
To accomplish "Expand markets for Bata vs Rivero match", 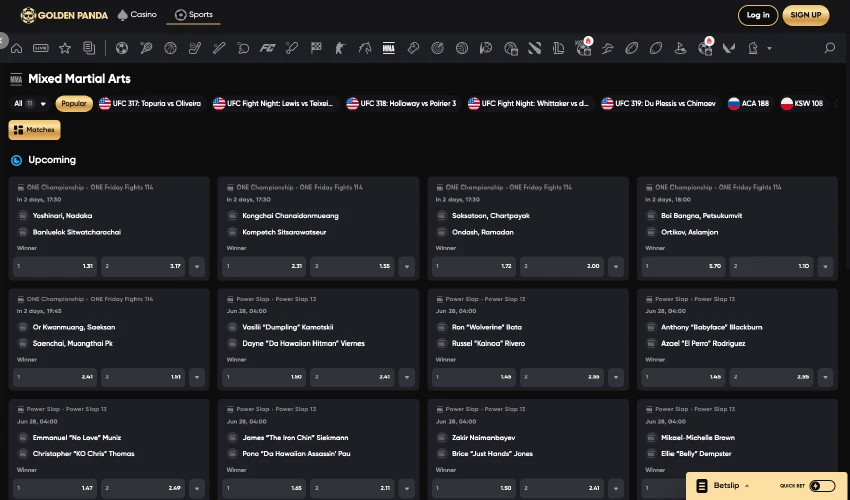I will coord(616,377).
